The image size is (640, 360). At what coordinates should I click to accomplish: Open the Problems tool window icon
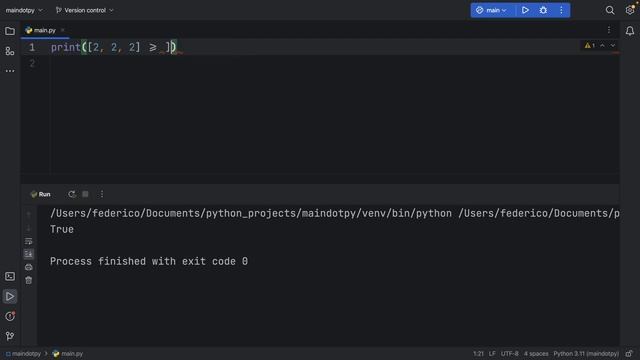pyautogui.click(x=10, y=316)
